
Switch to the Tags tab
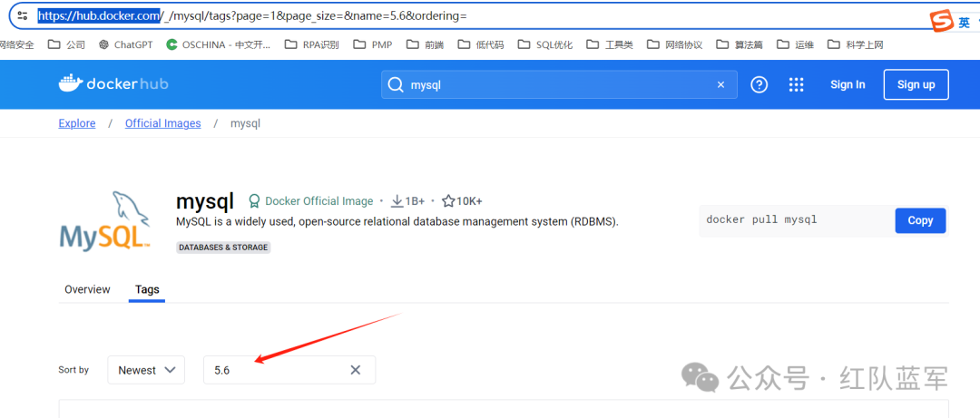[147, 289]
